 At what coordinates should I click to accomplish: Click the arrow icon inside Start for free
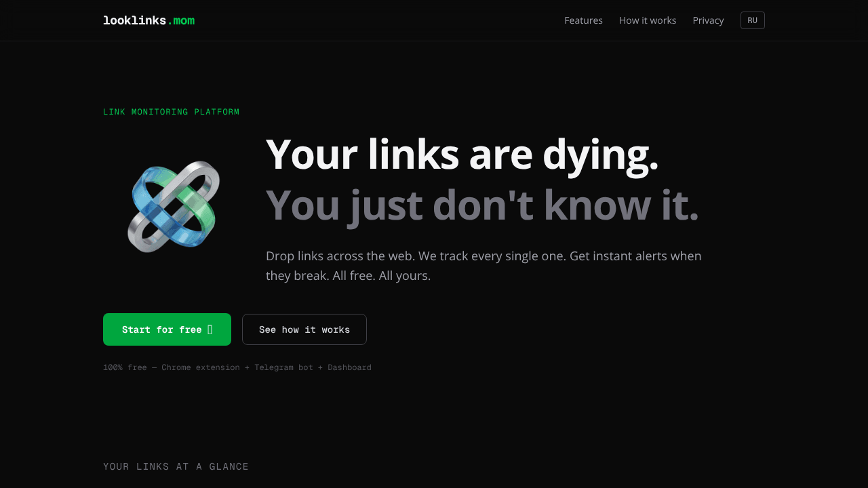pyautogui.click(x=210, y=329)
